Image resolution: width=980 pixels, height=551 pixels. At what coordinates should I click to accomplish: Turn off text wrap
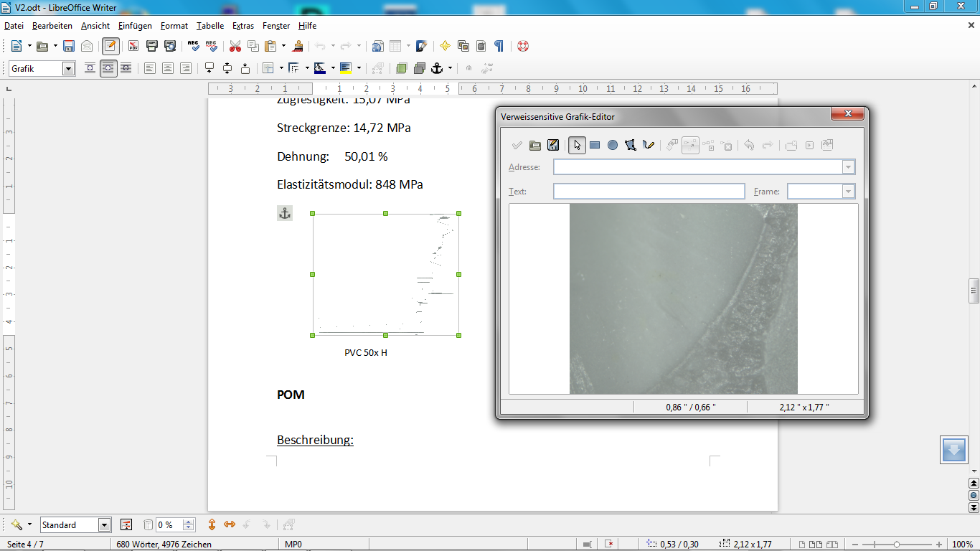(x=90, y=69)
